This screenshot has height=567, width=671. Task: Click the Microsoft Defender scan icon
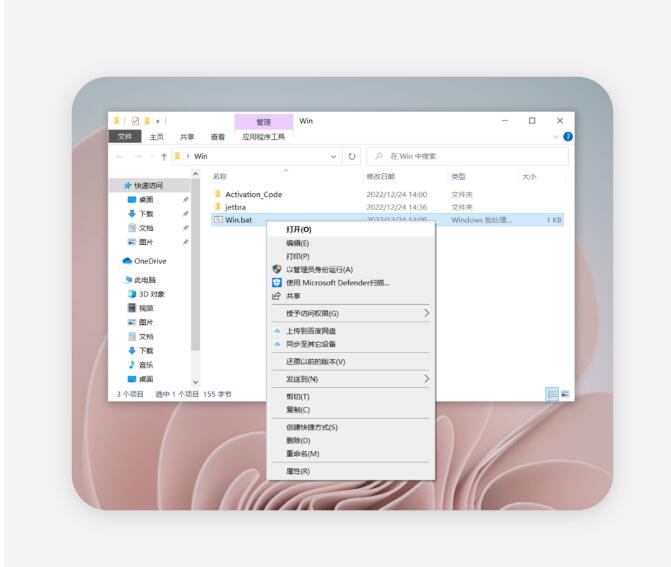[x=277, y=282]
